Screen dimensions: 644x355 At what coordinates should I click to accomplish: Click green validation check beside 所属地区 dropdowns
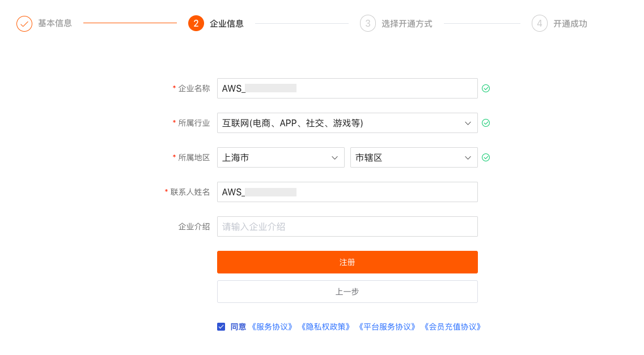[x=486, y=157]
